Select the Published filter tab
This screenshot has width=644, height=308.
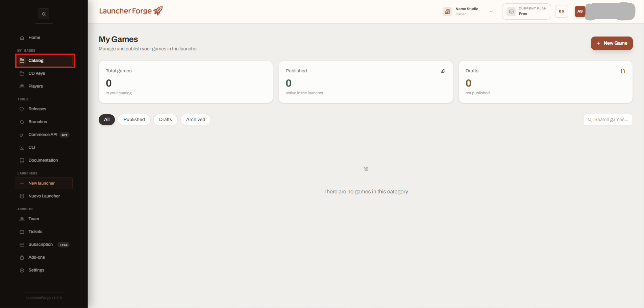[134, 120]
